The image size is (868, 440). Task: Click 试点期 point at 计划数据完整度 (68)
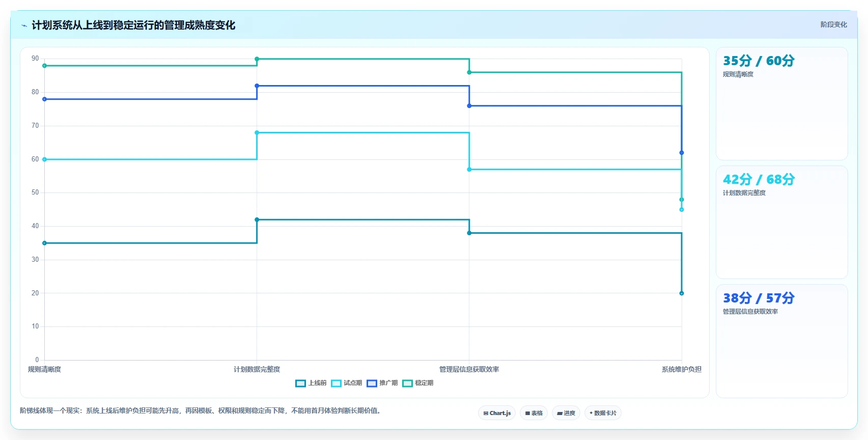(x=257, y=133)
